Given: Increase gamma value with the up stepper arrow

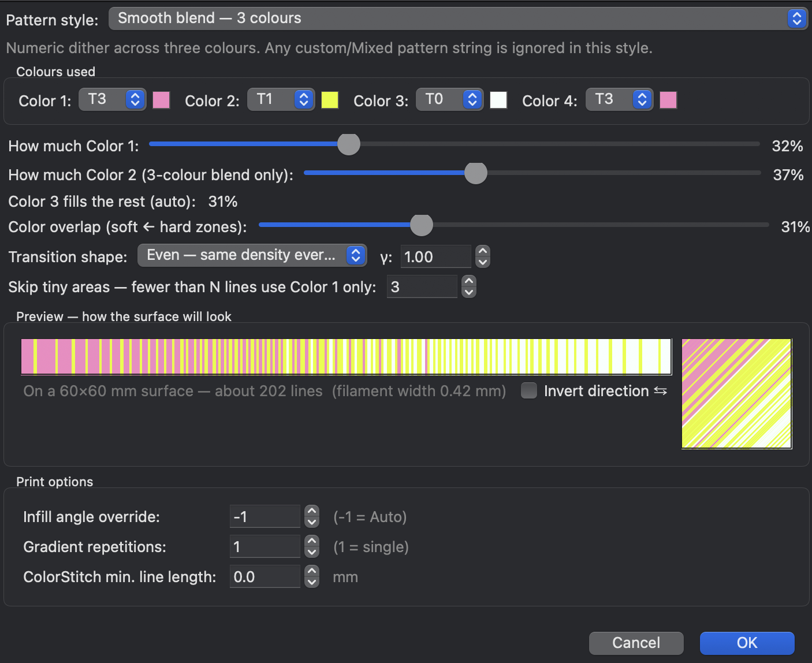Looking at the screenshot, I should (483, 251).
